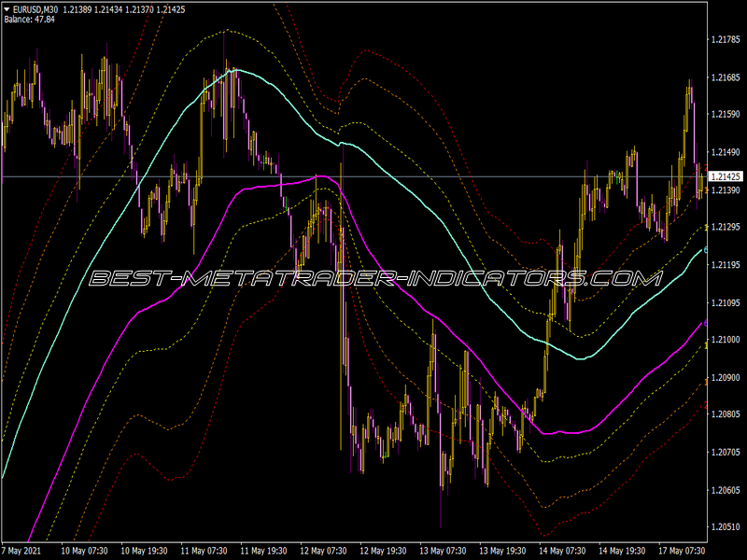
Task: Click the 1.20705 price axis label
Action: pyautogui.click(x=726, y=452)
